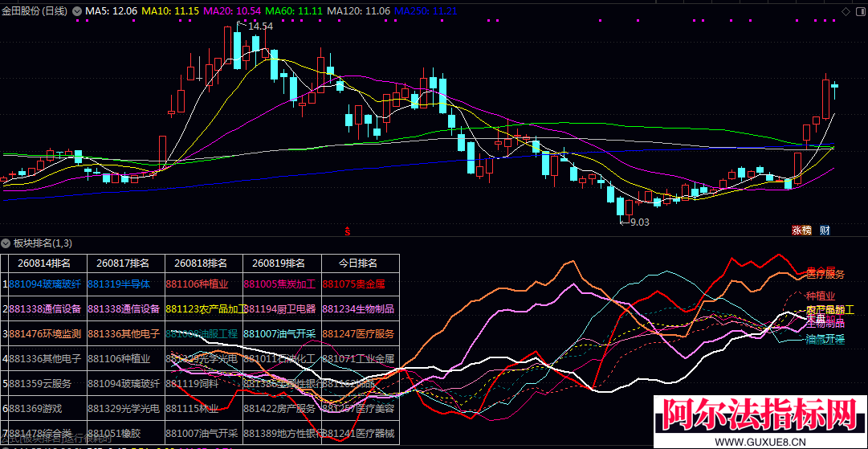Image resolution: width=868 pixels, height=449 pixels.
Task: Select the MA20: 10.54 label
Action: tap(233, 11)
